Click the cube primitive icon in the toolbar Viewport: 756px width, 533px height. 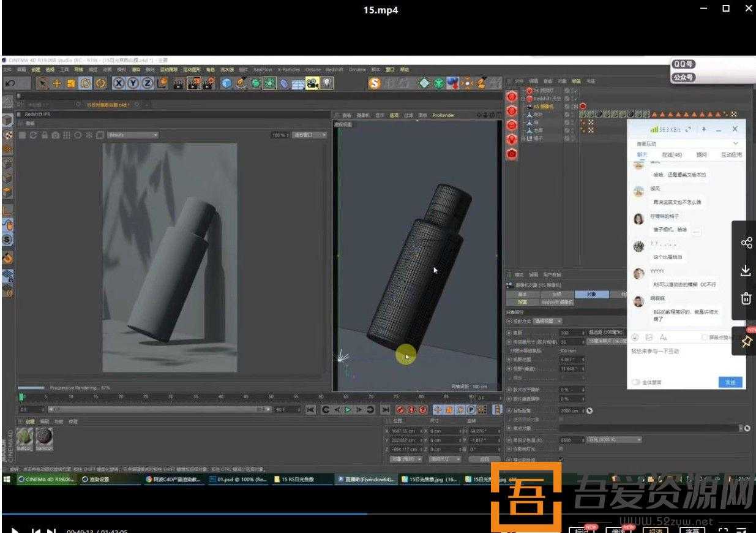pyautogui.click(x=225, y=84)
